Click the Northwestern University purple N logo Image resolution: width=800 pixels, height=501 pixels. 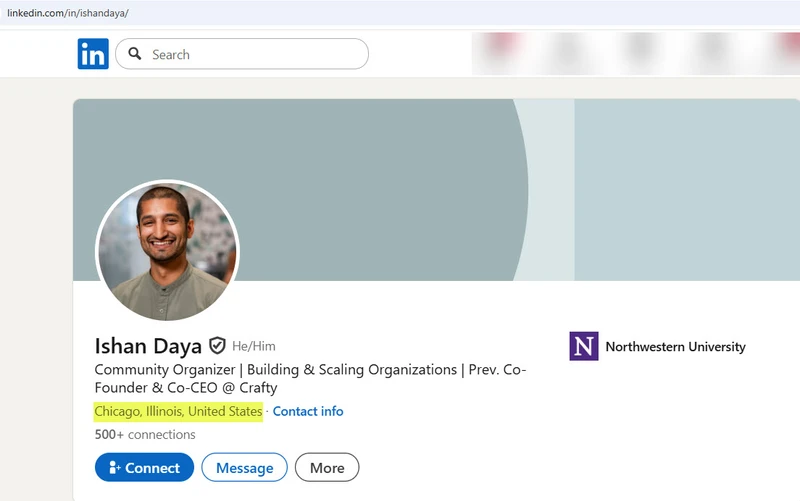(x=583, y=346)
